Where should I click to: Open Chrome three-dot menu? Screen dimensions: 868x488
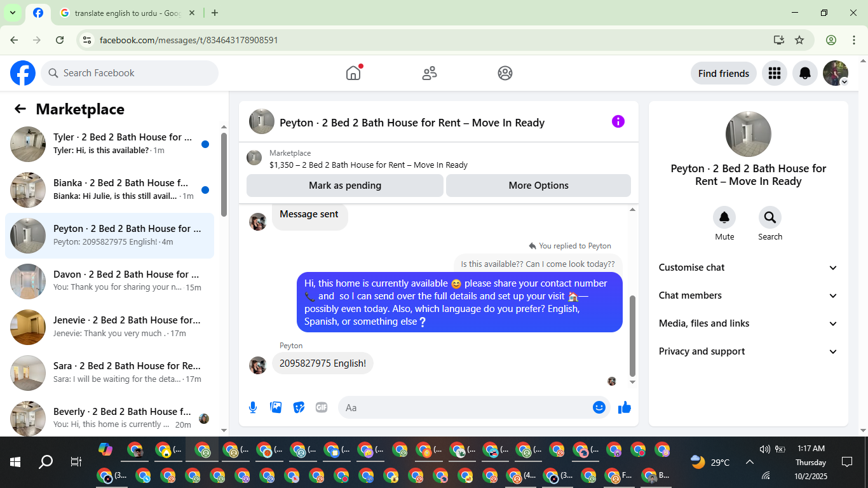click(854, 40)
